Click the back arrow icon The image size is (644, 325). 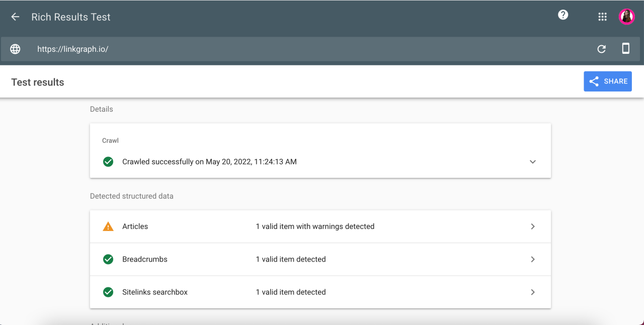point(15,17)
